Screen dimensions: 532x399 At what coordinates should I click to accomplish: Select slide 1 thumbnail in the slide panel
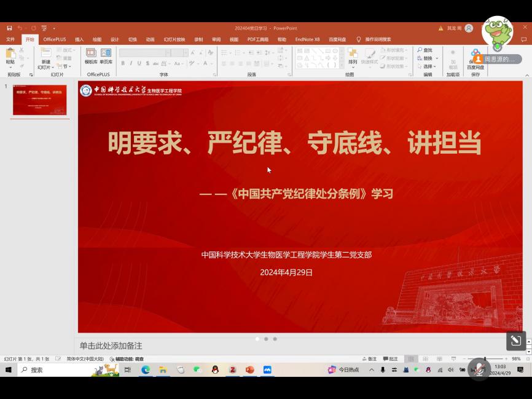40,100
